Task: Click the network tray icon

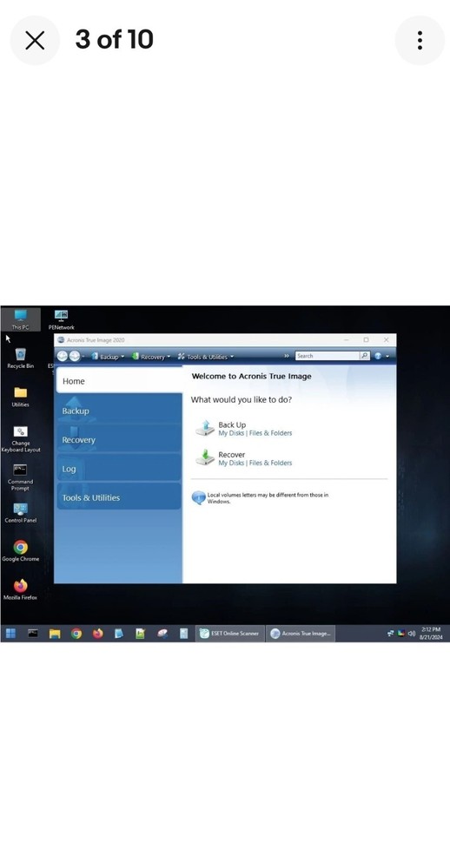Action: [391, 634]
